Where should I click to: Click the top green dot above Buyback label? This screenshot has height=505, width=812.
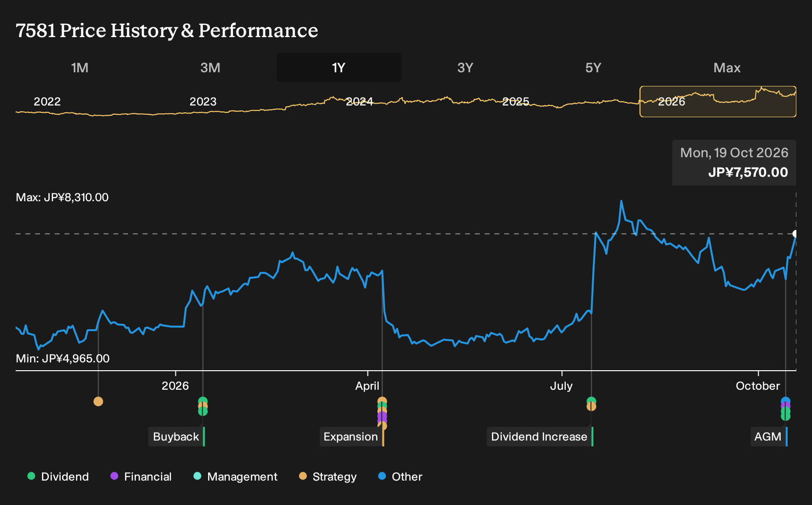203,401
